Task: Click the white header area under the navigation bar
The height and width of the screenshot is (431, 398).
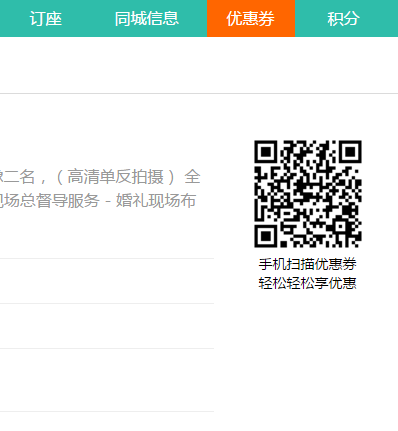Action: pos(199,65)
